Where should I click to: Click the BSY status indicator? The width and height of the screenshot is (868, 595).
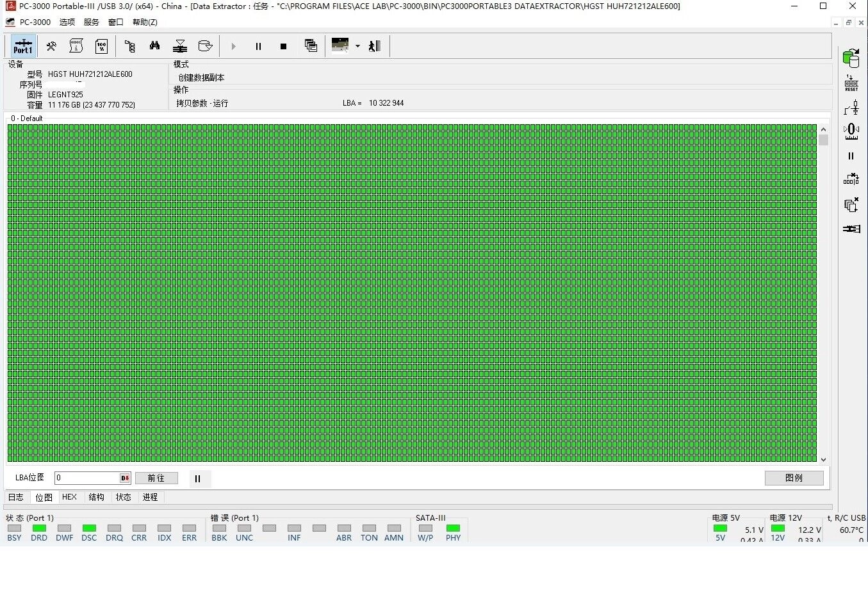point(14,528)
